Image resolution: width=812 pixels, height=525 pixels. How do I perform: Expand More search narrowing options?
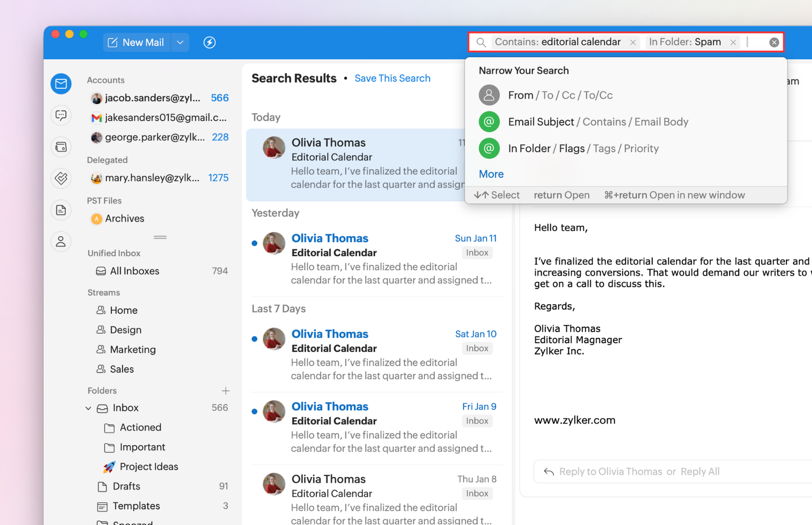click(491, 174)
